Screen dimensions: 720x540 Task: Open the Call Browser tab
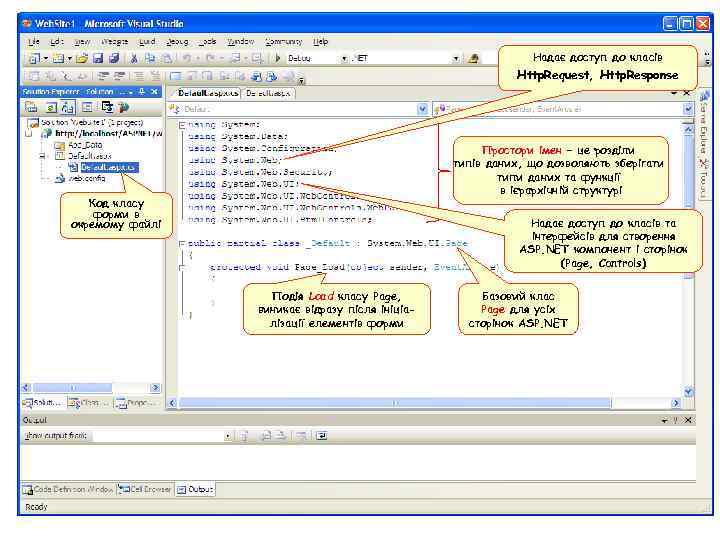(x=145, y=489)
